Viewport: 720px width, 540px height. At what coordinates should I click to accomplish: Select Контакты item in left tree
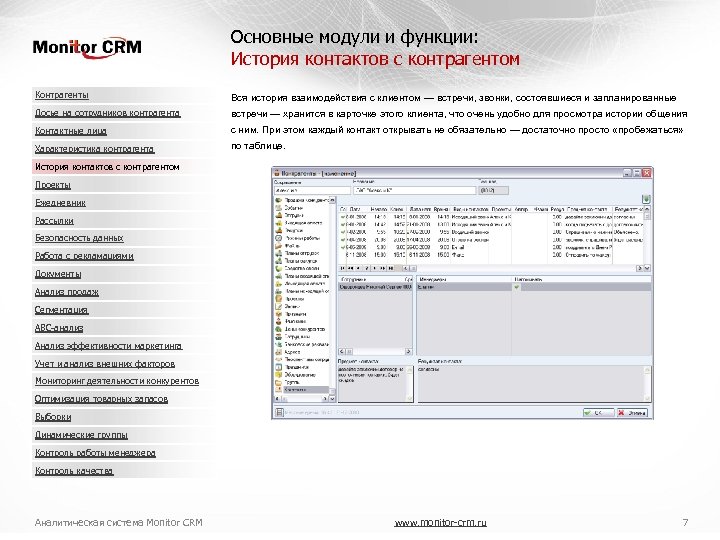(302, 389)
